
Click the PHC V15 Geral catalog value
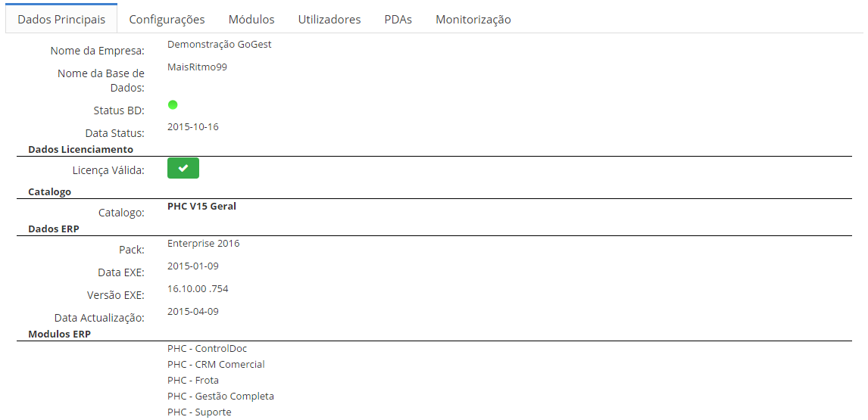tap(201, 207)
